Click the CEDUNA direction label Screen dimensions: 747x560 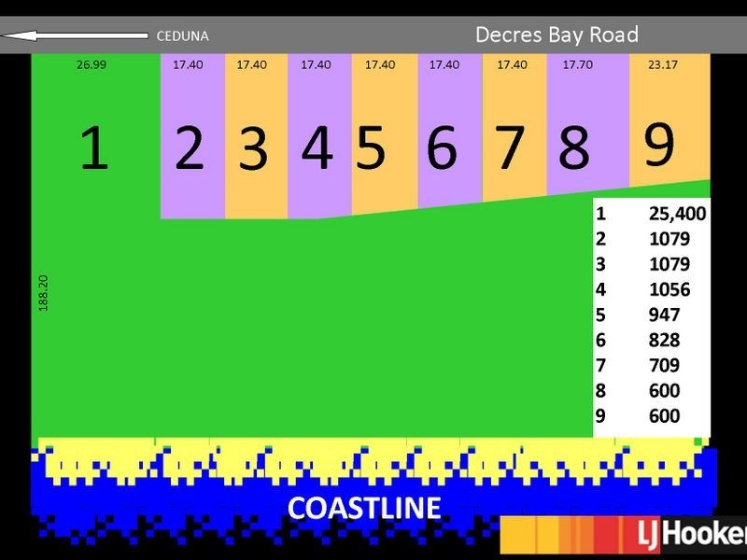coord(182,36)
